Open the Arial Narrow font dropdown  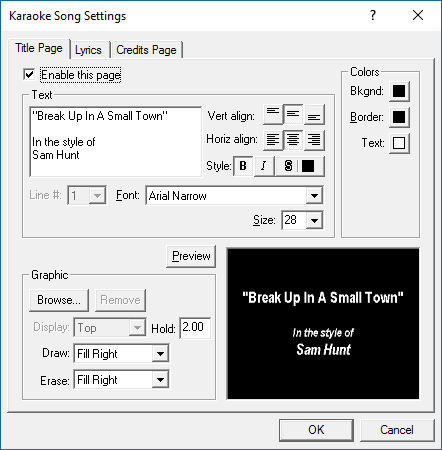pos(314,196)
